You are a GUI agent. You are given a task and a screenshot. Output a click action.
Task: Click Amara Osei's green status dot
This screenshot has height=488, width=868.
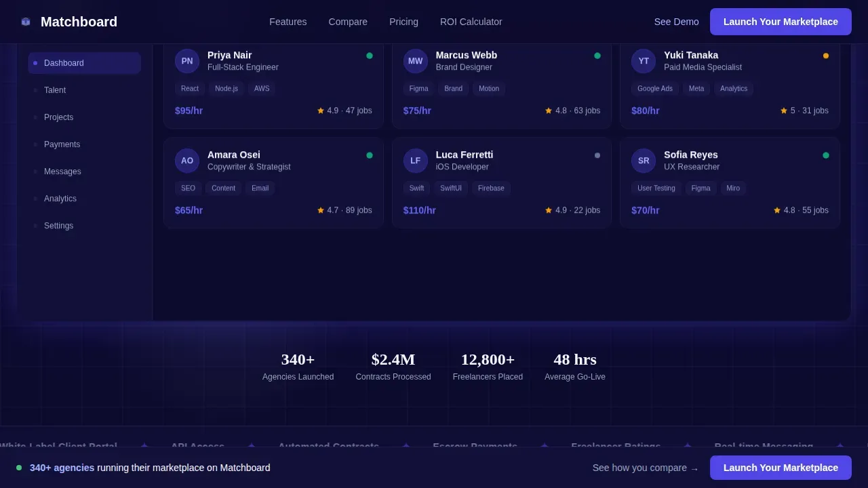pyautogui.click(x=370, y=155)
